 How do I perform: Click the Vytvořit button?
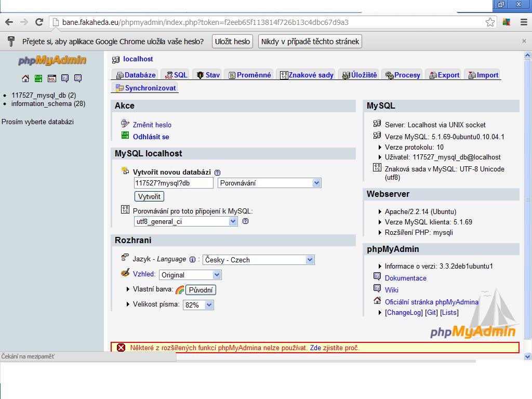point(149,196)
